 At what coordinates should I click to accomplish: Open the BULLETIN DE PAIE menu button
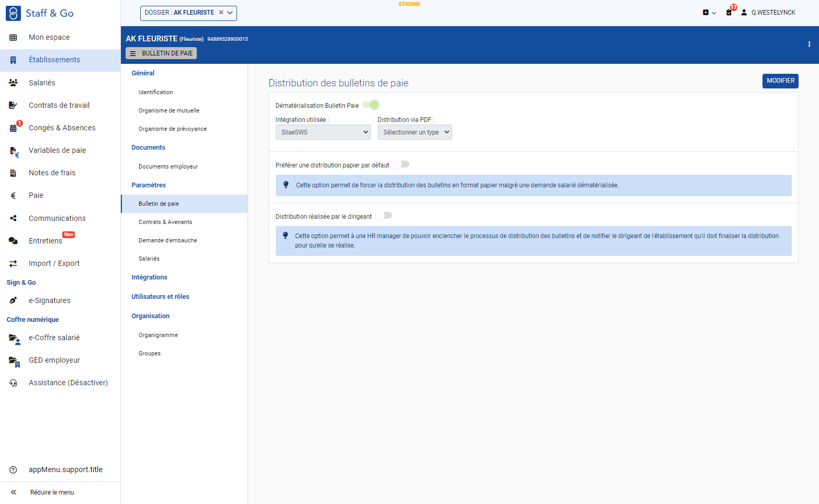pyautogui.click(x=161, y=53)
